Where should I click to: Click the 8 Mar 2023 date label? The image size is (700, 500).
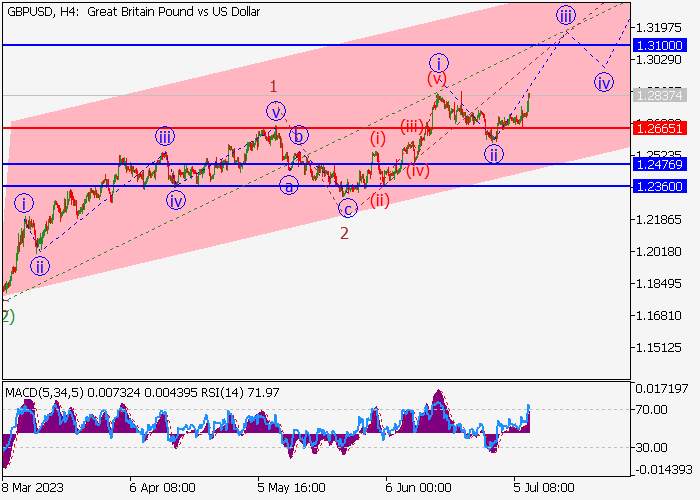point(33,488)
